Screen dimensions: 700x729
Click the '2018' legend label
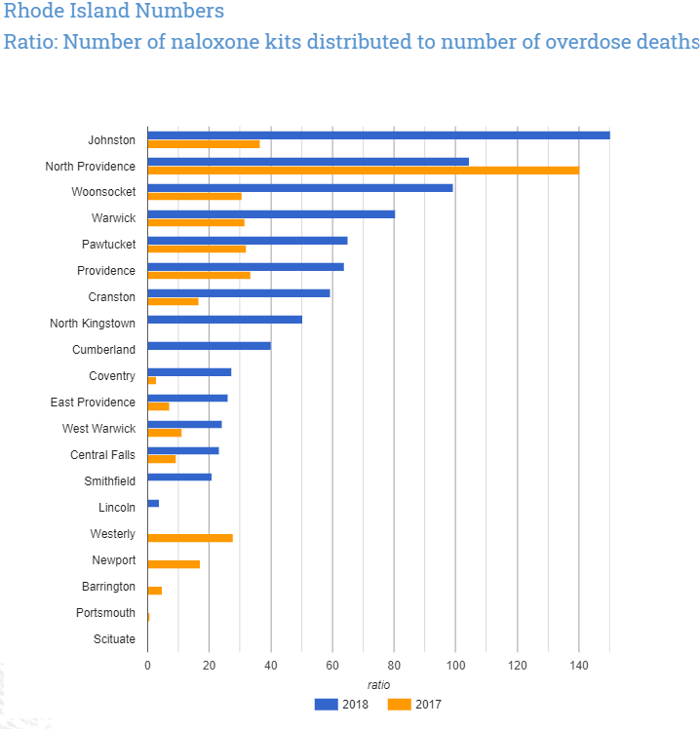click(x=355, y=705)
